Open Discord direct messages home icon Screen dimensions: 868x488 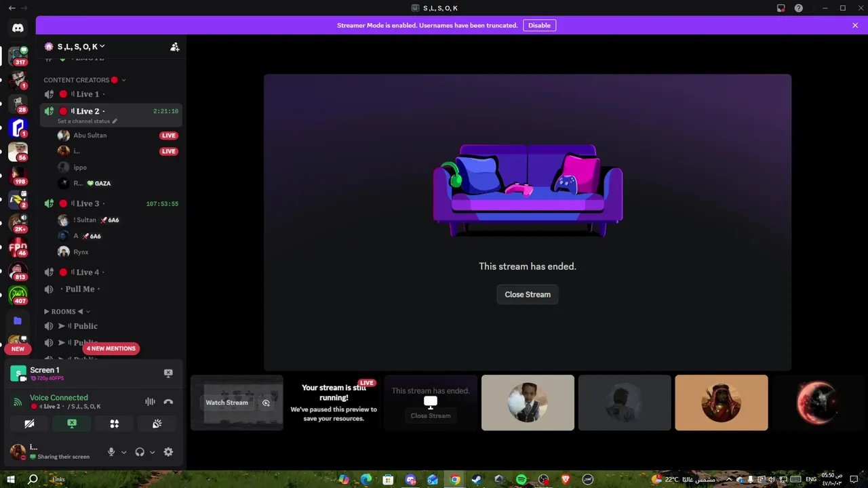[18, 28]
